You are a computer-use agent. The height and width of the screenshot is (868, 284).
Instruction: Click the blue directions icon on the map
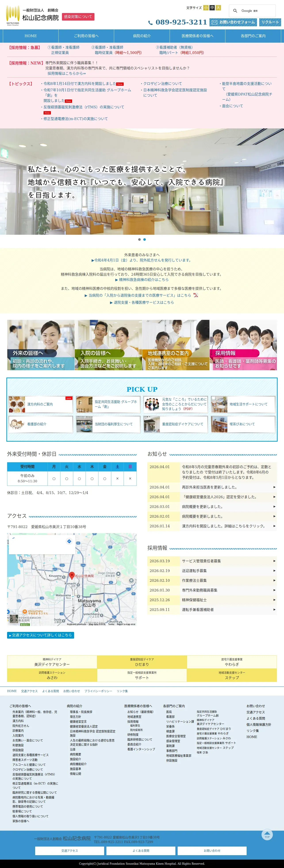click(x=69, y=541)
